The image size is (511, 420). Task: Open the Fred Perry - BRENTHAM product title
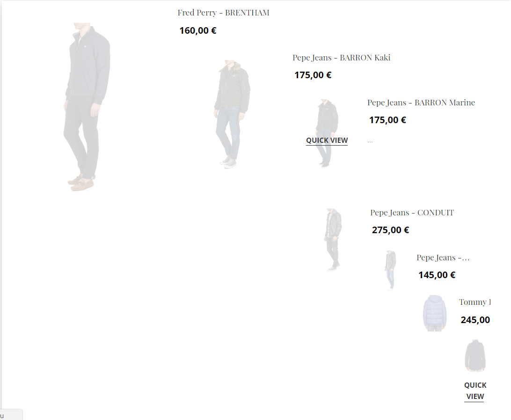click(223, 13)
